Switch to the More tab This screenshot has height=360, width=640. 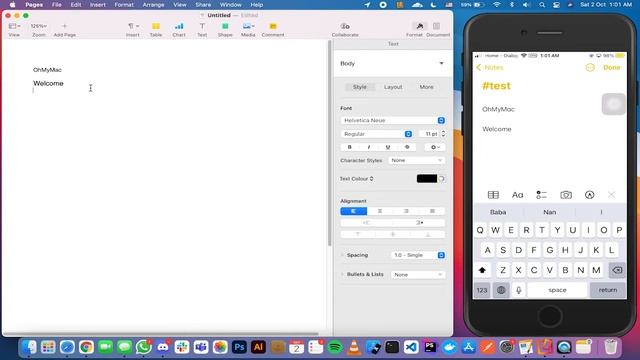(427, 87)
